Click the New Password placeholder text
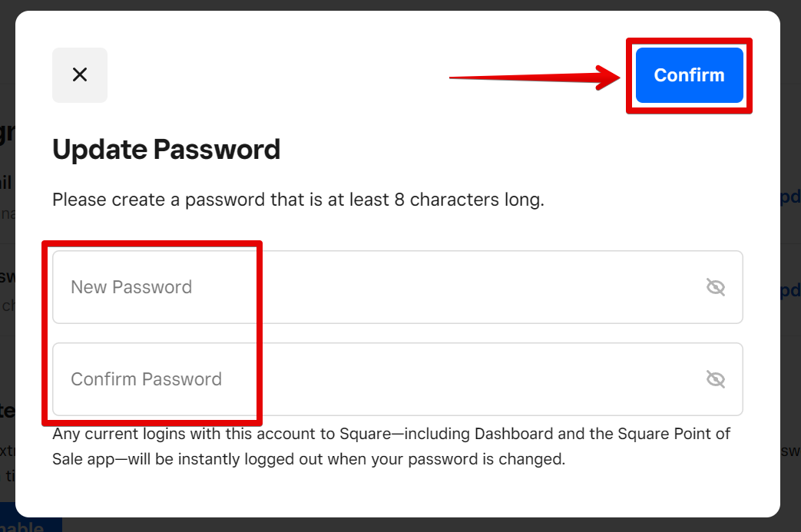This screenshot has width=801, height=532. pos(131,287)
